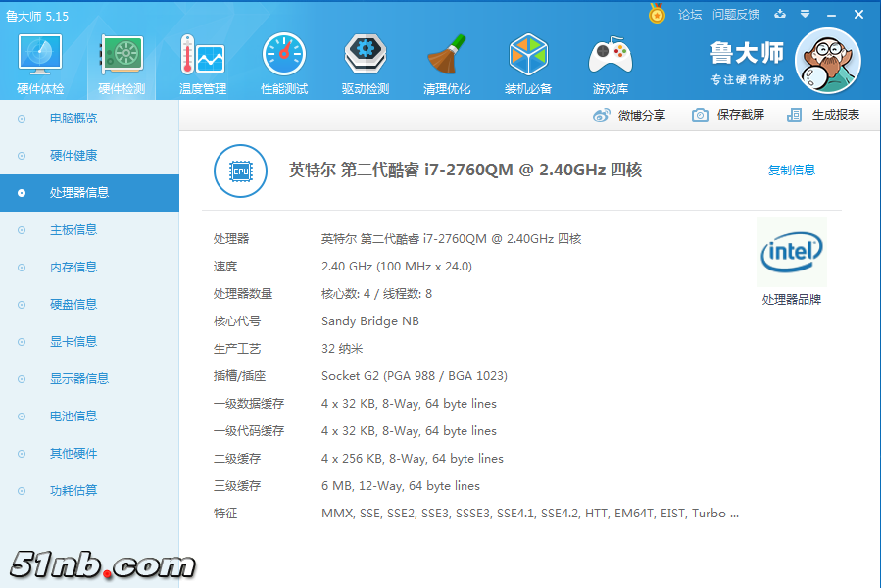Viewport: 881px width, 588px height.
Task: Open 论坛 forum link
Action: click(690, 14)
